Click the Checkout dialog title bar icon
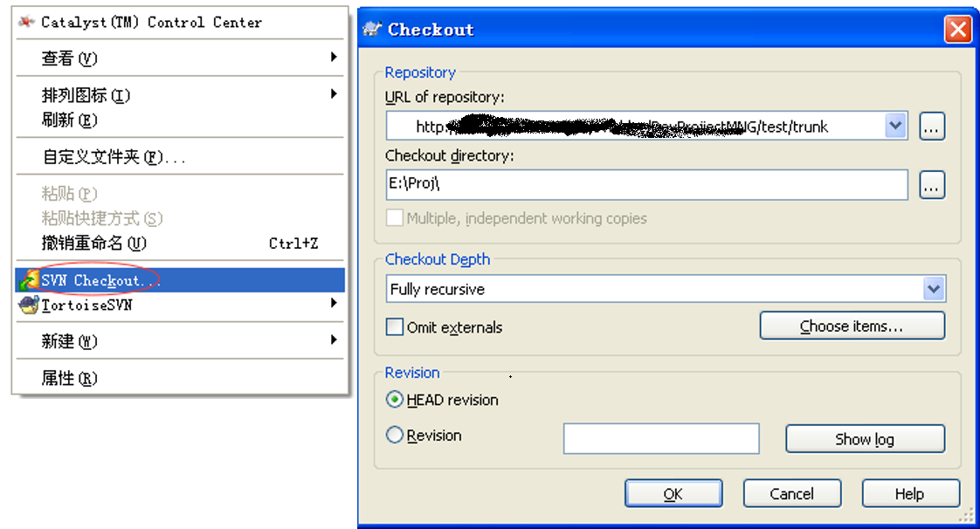This screenshot has height=529, width=980. pos(371,29)
